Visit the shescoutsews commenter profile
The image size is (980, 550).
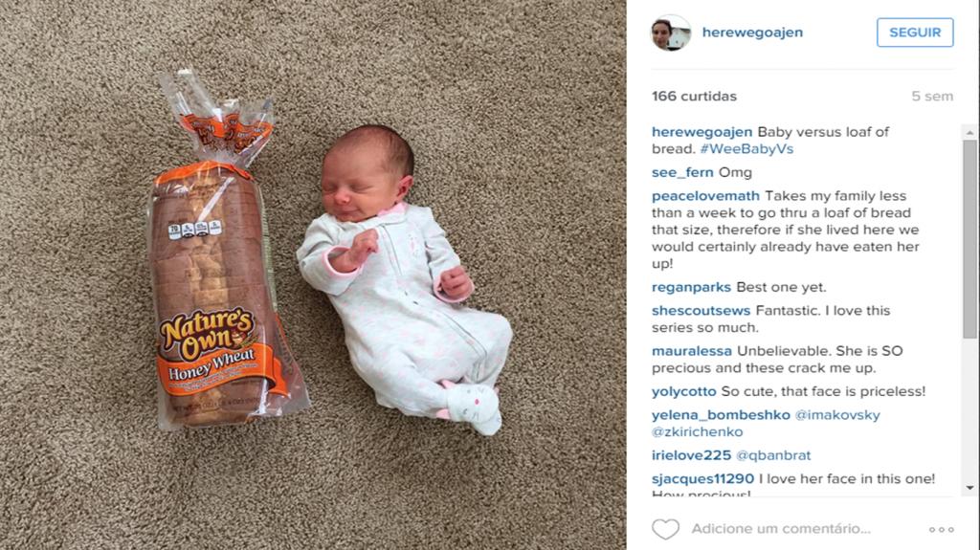point(702,311)
